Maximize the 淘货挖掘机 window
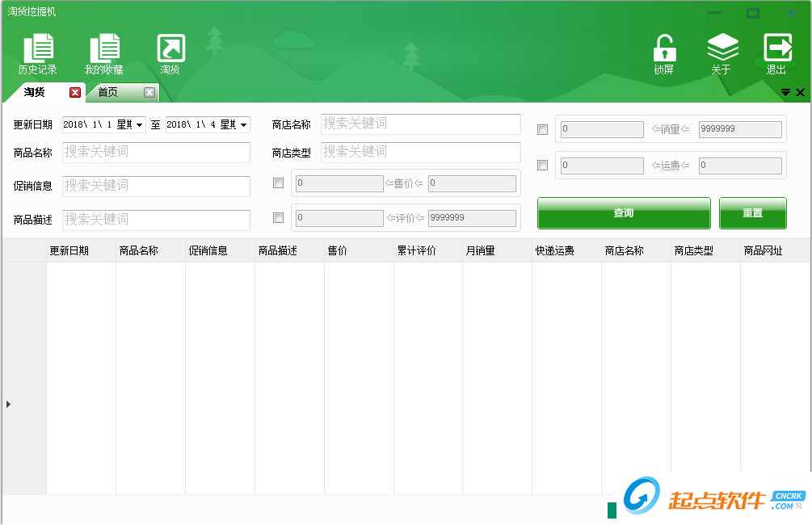 (753, 13)
